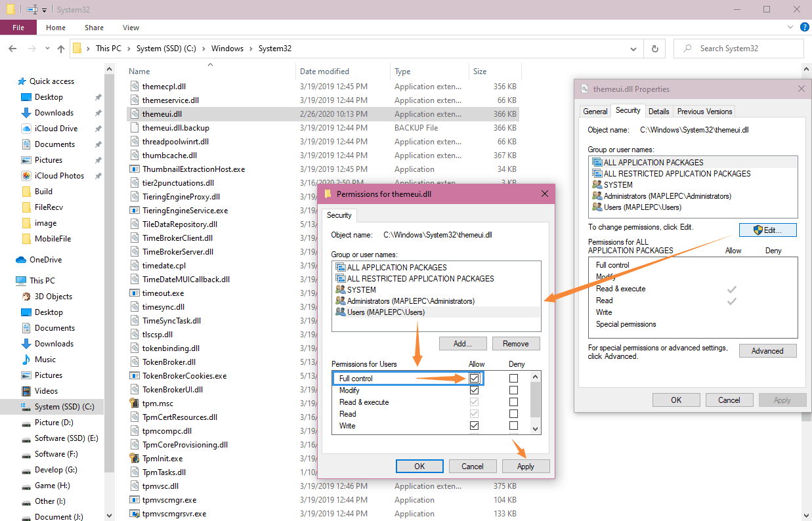812x521 pixels.
Task: Click the TpmInit.exe file icon
Action: (134, 459)
